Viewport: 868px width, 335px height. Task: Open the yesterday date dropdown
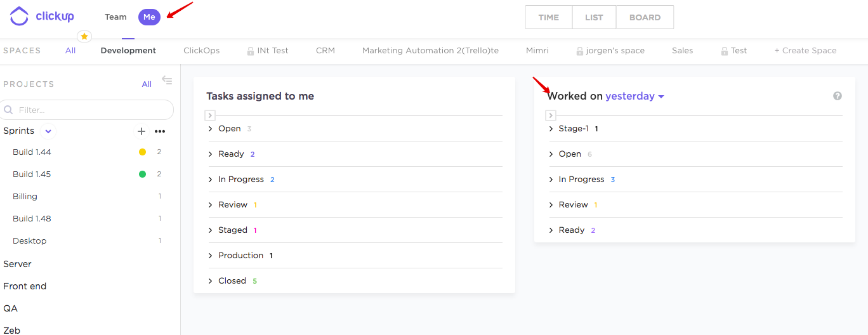pyautogui.click(x=635, y=96)
